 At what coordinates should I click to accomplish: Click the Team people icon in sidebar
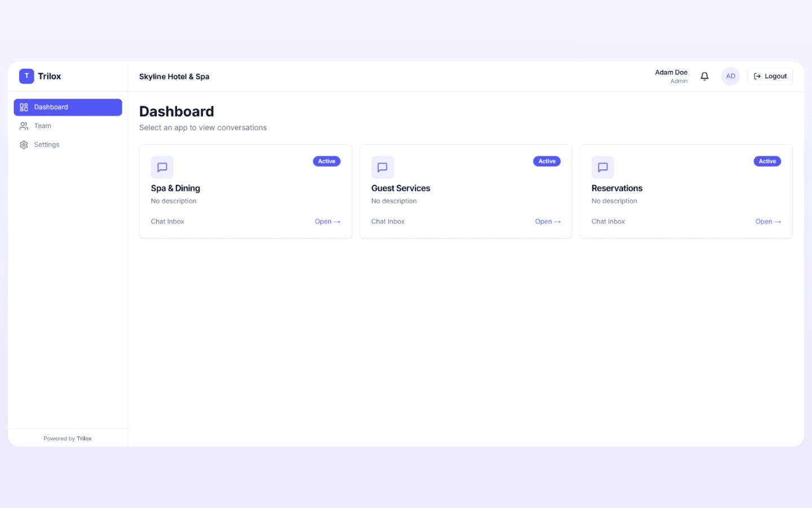coord(24,126)
